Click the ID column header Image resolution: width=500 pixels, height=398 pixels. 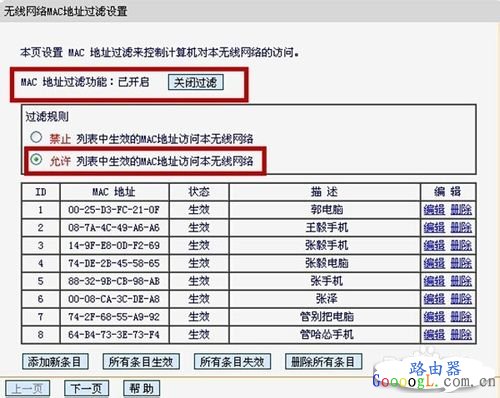click(x=41, y=192)
